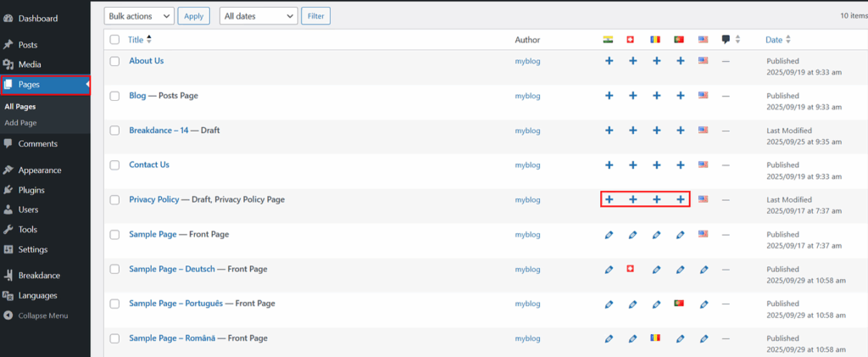Screen dimensions: 868x357
Task: Sort pages by the Date column header
Action: click(774, 40)
